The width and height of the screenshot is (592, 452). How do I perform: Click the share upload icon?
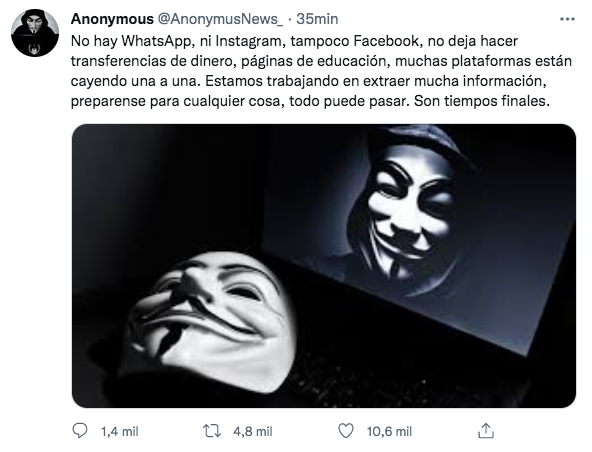(486, 430)
